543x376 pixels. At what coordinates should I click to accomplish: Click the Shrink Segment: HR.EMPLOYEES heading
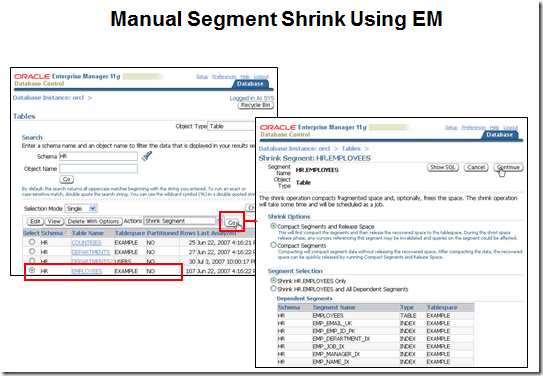click(x=314, y=158)
